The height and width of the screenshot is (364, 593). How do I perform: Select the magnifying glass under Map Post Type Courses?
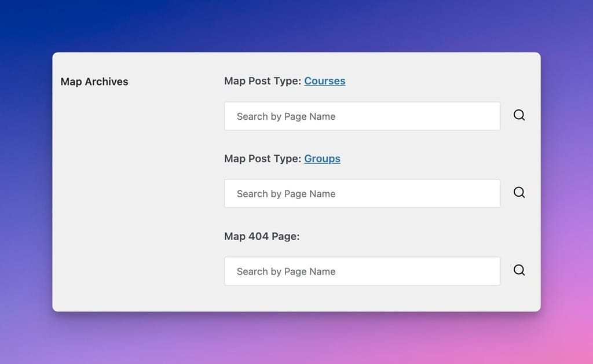(x=519, y=115)
